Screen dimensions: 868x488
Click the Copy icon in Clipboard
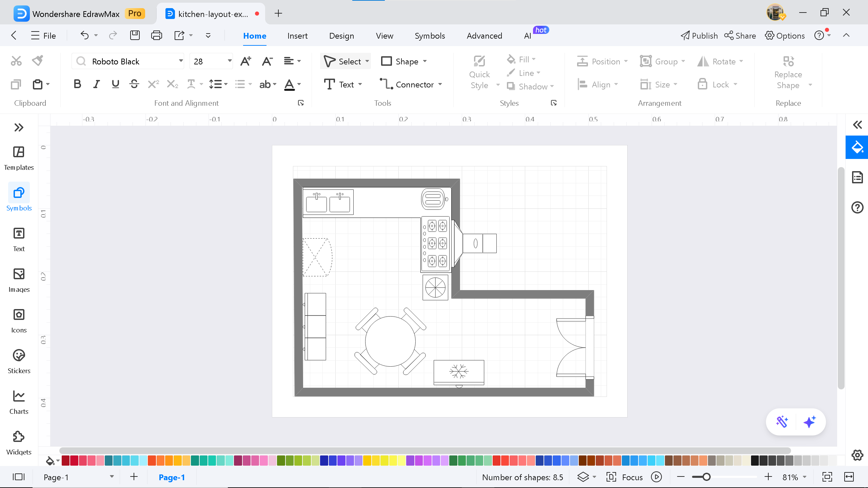click(x=16, y=84)
